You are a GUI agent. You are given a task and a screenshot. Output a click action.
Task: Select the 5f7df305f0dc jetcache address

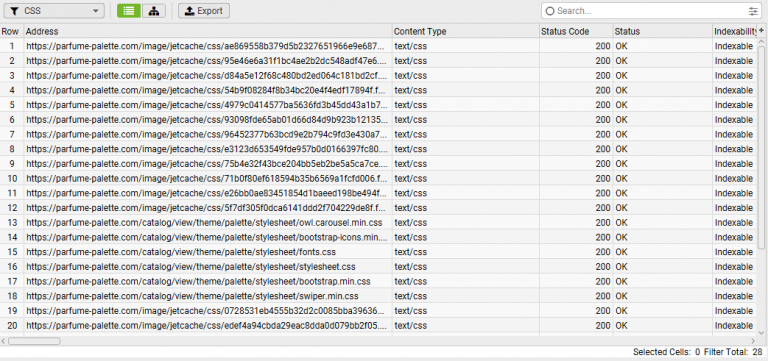point(207,208)
